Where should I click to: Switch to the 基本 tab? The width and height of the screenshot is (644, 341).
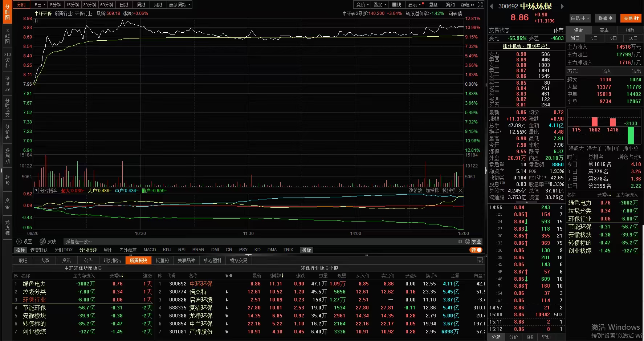[x=604, y=30]
